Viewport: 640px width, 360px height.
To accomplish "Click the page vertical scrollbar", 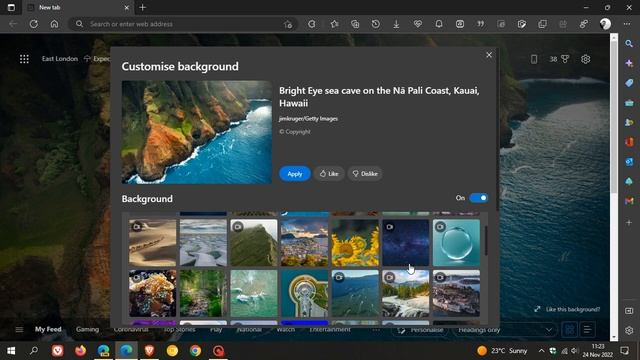I will coord(614,116).
